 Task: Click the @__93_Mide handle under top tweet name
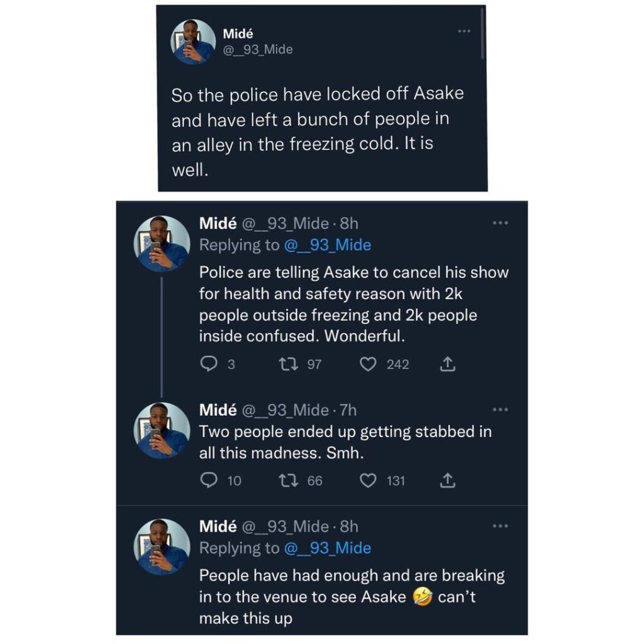tap(258, 50)
